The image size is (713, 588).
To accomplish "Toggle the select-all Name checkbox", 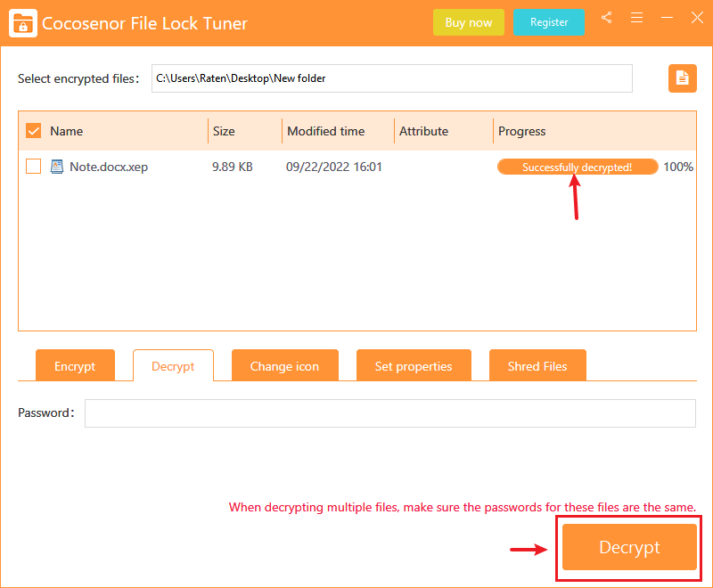I will tap(33, 131).
